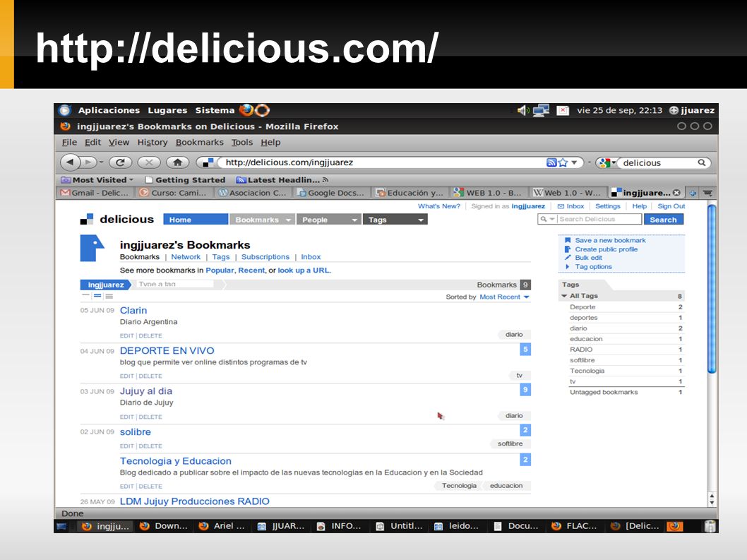Open the Sistema menu
Image resolution: width=747 pixels, height=560 pixels.
(x=215, y=110)
